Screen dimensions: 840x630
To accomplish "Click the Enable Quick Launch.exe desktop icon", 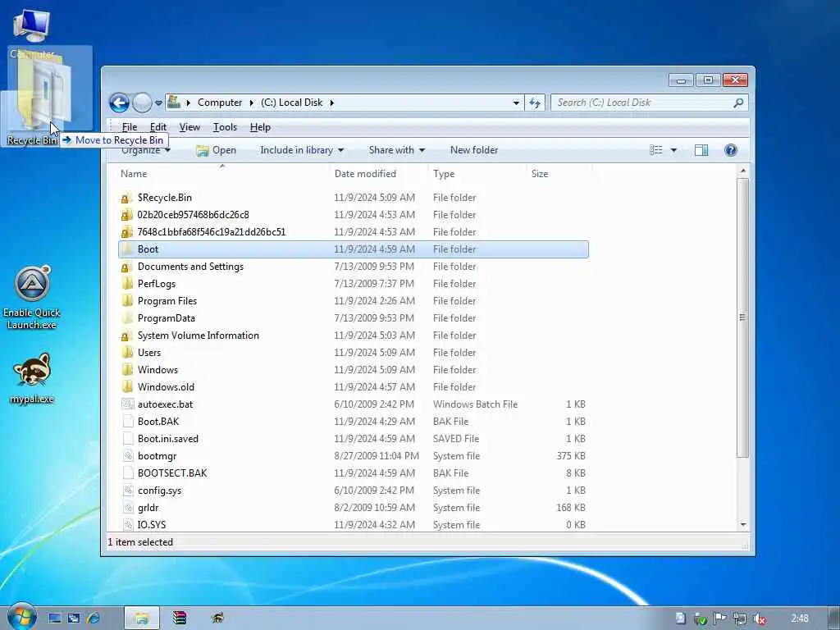I will tap(32, 298).
